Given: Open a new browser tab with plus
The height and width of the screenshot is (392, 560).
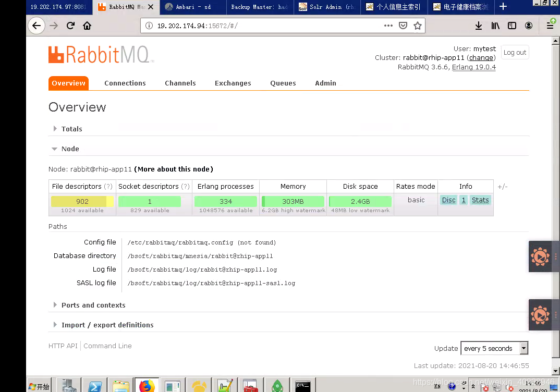Looking at the screenshot, I should point(503,6).
